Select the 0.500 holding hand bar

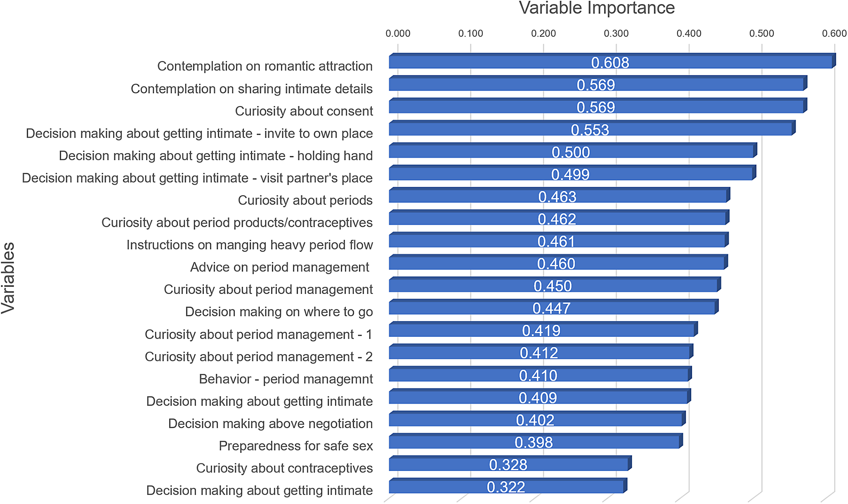pos(571,152)
